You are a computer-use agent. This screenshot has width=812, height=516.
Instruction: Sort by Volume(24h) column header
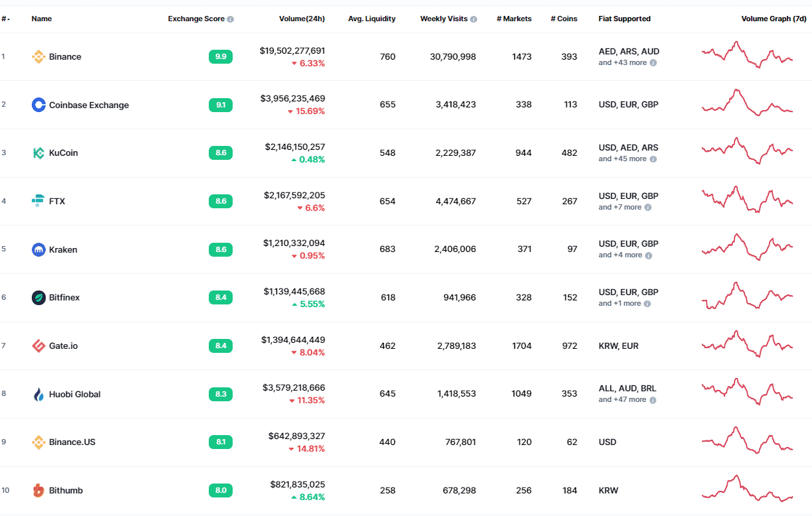click(302, 19)
